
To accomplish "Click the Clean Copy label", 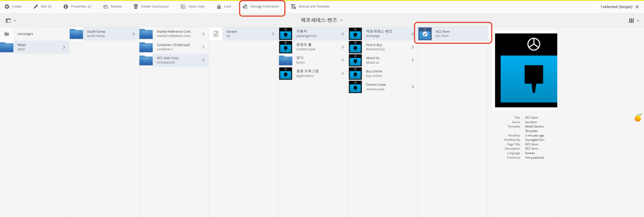I will [x=196, y=7].
